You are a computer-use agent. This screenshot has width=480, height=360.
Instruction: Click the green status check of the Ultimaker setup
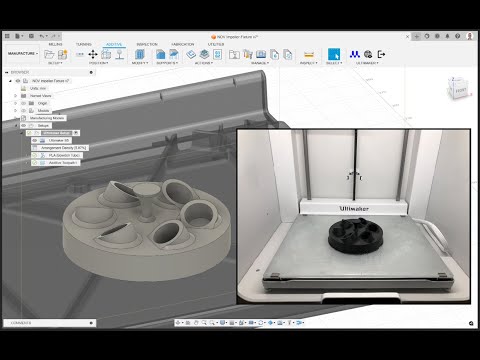point(29,133)
